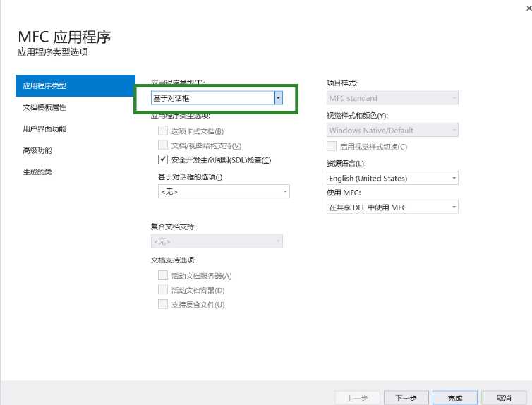Click the 完成 button

[x=455, y=398]
